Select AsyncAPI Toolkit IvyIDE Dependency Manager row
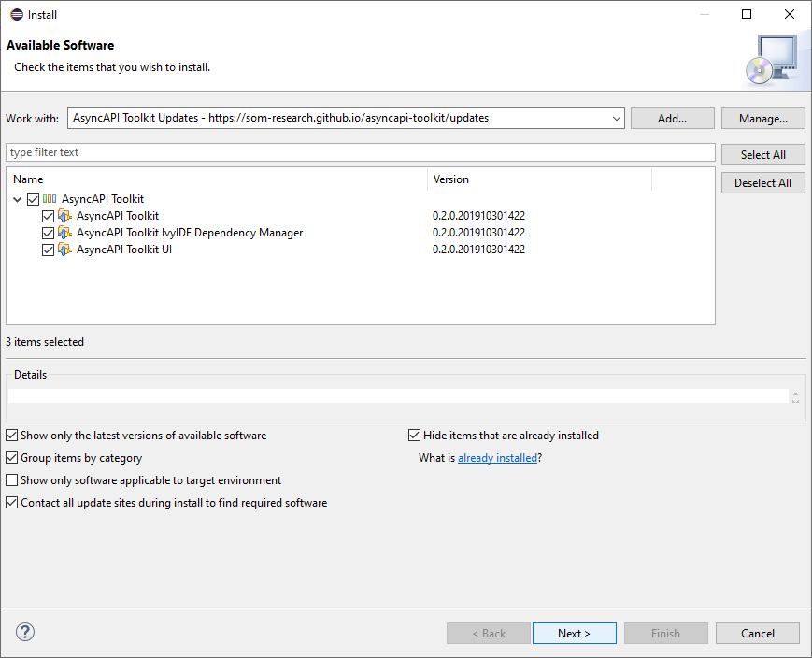This screenshot has height=658, width=812. pos(190,233)
